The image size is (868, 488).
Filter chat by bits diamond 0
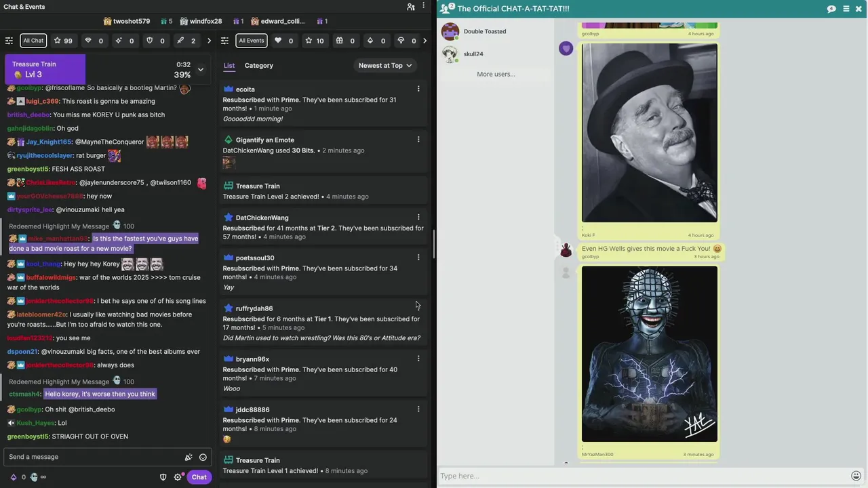pos(94,41)
